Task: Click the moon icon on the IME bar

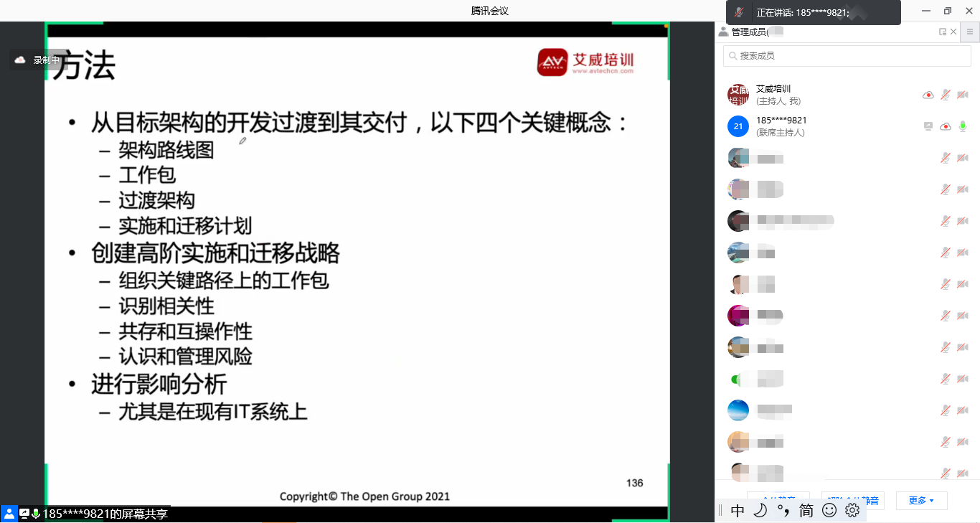Action: (760, 511)
